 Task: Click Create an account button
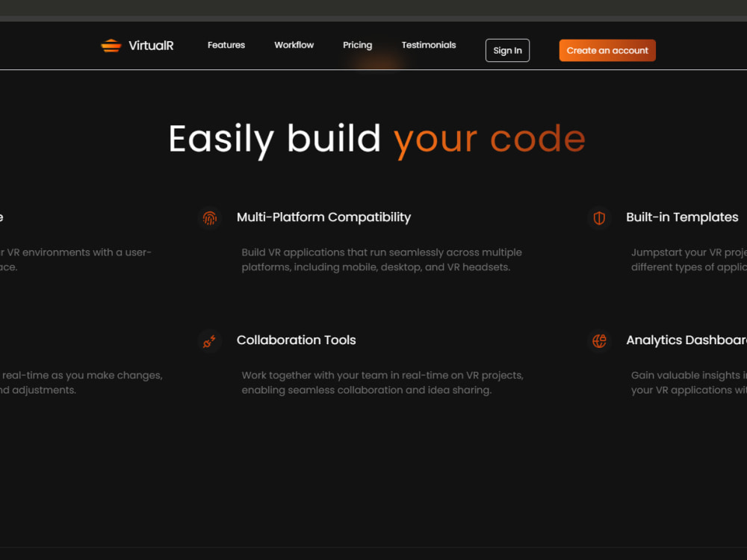pos(607,51)
